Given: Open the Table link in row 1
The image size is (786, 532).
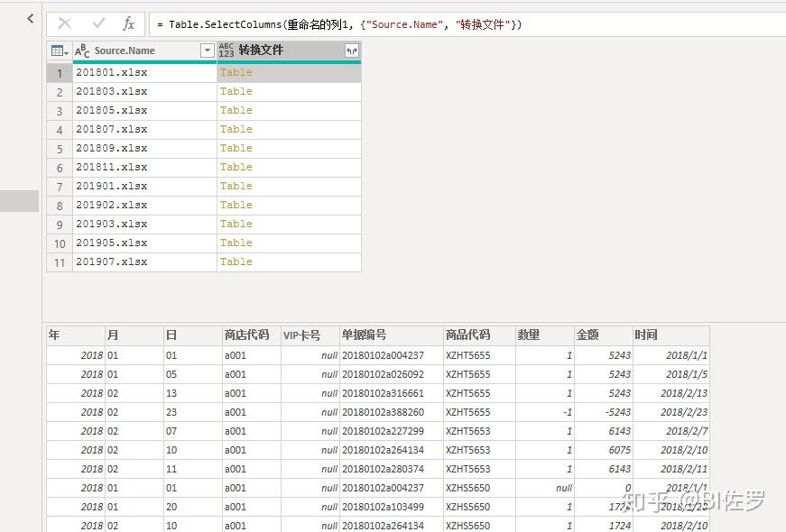Looking at the screenshot, I should tap(236, 73).
